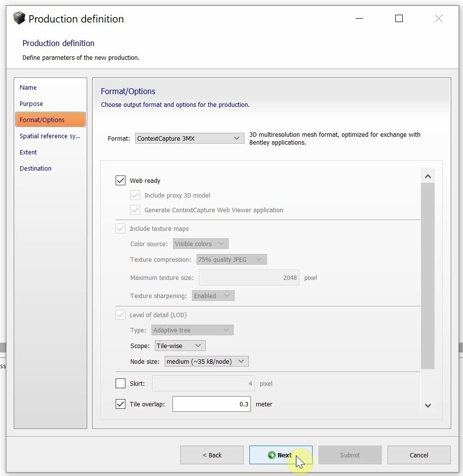Open the Spatial reference system step
Image resolution: width=463 pixels, height=476 pixels.
[49, 136]
